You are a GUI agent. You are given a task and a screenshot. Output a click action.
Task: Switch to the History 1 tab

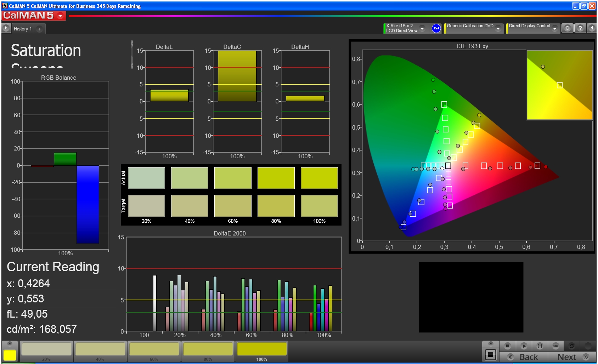pyautogui.click(x=23, y=29)
